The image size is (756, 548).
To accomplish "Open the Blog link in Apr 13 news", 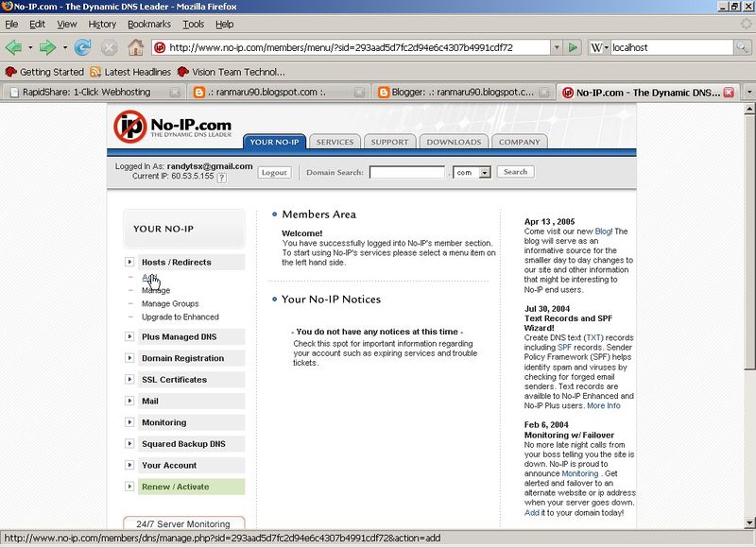I will click(x=604, y=231).
